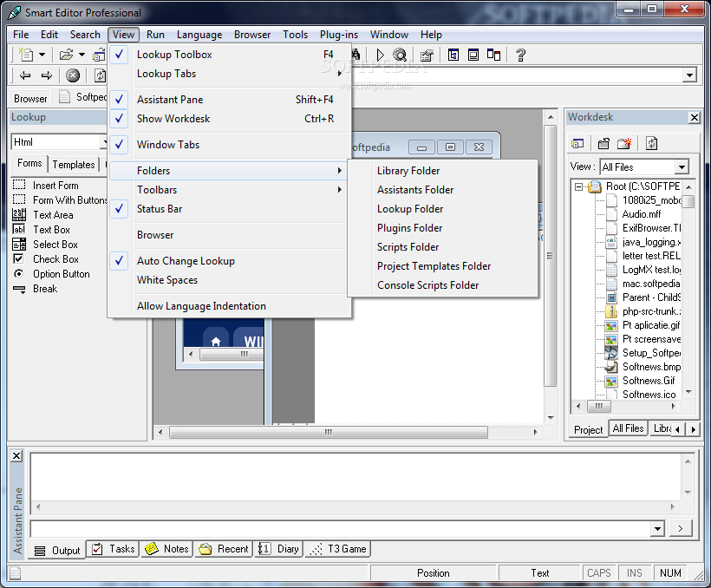The image size is (711, 588).
Task: Select Audio.mff in the Workdesk tree
Action: pos(641,214)
